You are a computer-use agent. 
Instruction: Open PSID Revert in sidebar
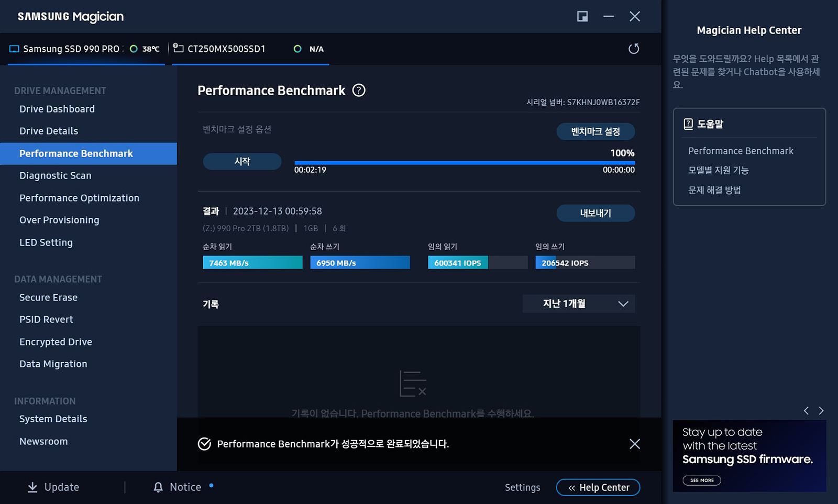click(x=46, y=319)
